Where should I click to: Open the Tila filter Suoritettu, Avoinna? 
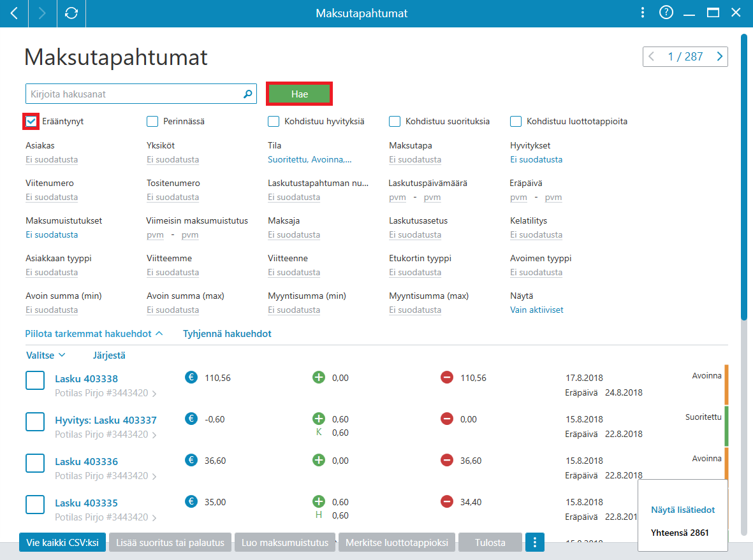pos(310,160)
